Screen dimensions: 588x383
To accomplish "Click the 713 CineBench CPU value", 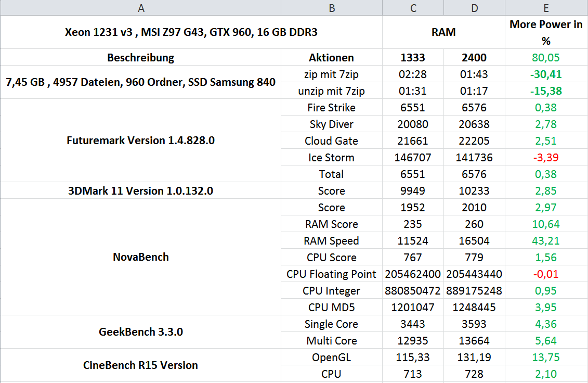I will point(413,374).
